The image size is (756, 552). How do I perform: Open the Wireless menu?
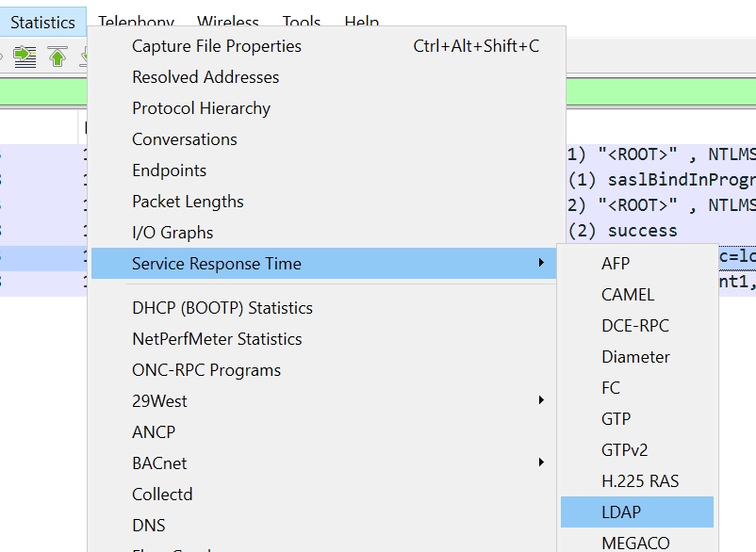pos(227,20)
